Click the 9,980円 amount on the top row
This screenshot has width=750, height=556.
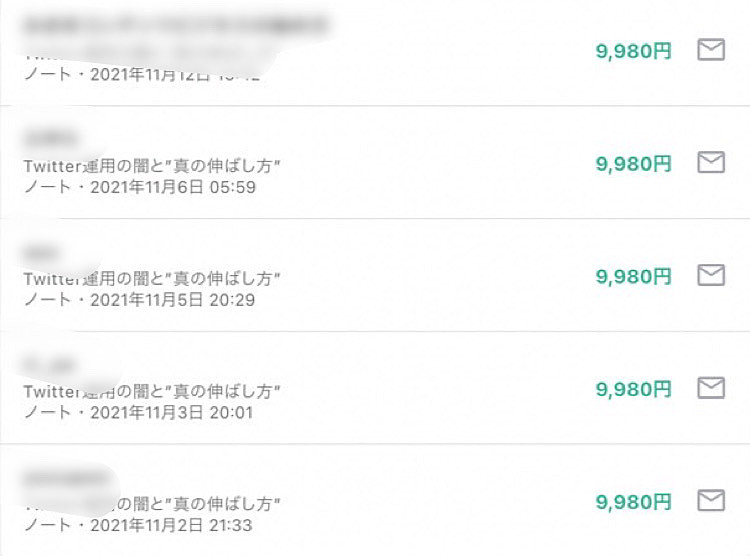[x=633, y=51]
